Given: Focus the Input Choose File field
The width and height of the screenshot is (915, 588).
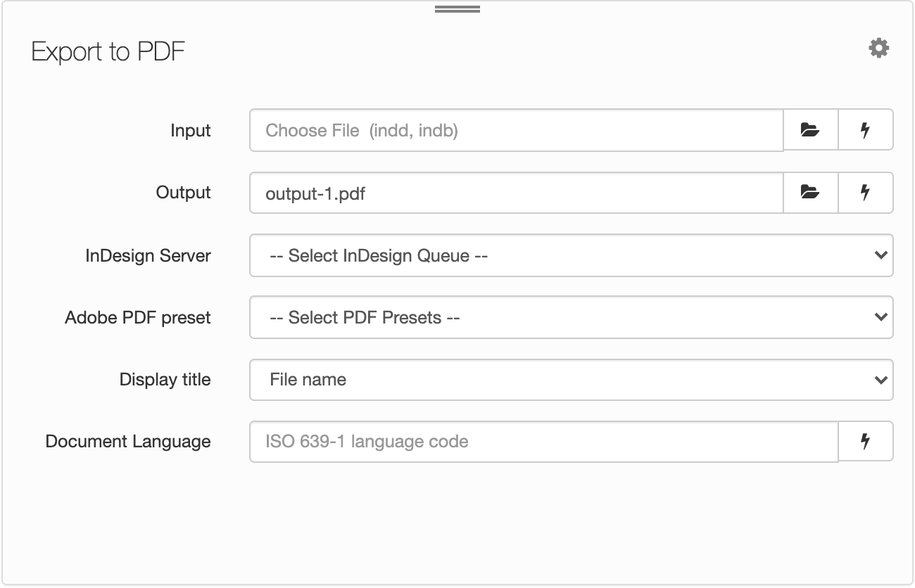Looking at the screenshot, I should coord(517,130).
